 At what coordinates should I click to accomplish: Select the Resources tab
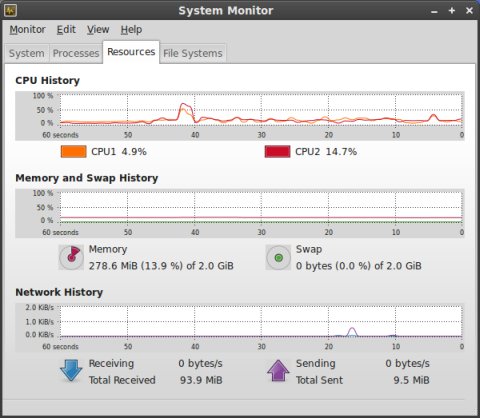coord(131,52)
